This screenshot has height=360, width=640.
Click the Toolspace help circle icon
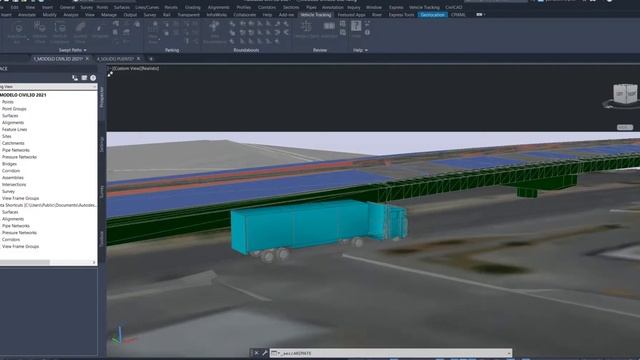point(93,78)
